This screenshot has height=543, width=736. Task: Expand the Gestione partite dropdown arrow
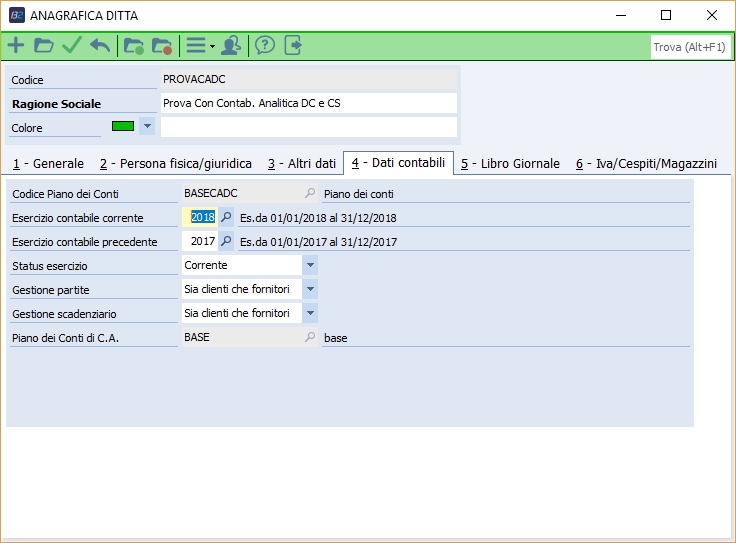[x=310, y=289]
